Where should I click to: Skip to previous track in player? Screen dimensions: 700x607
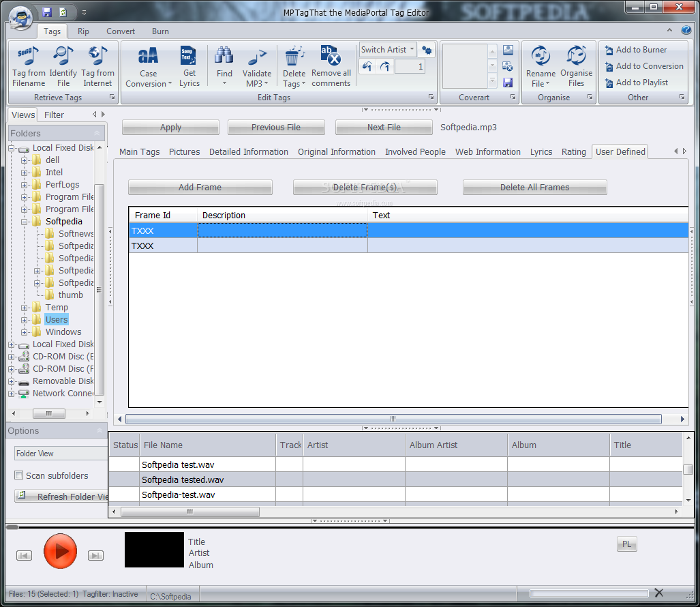tap(24, 555)
